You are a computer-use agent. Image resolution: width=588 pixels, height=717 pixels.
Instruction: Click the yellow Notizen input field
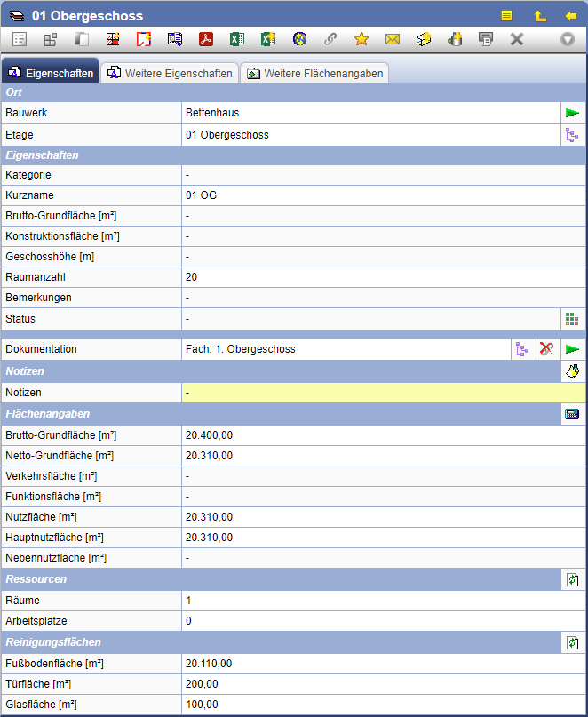click(x=383, y=393)
